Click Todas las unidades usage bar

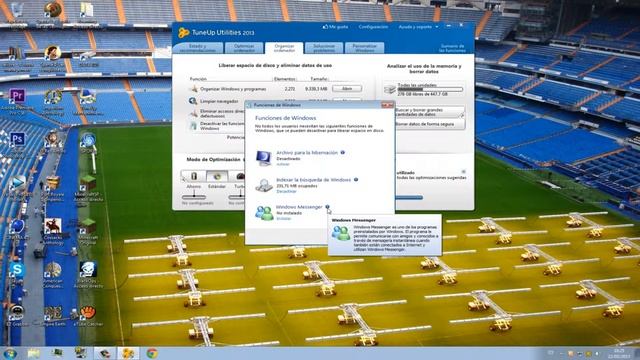click(x=430, y=89)
